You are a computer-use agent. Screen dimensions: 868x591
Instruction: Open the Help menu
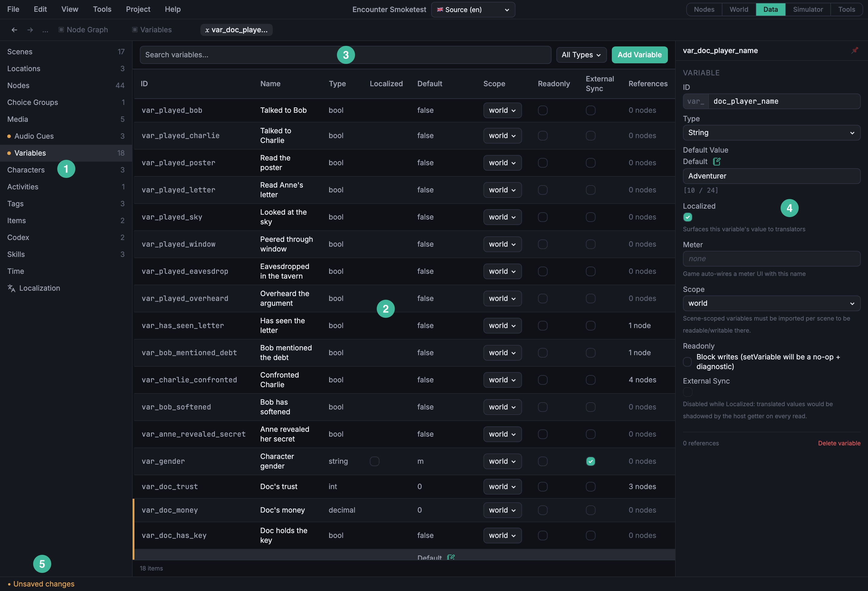(173, 9)
